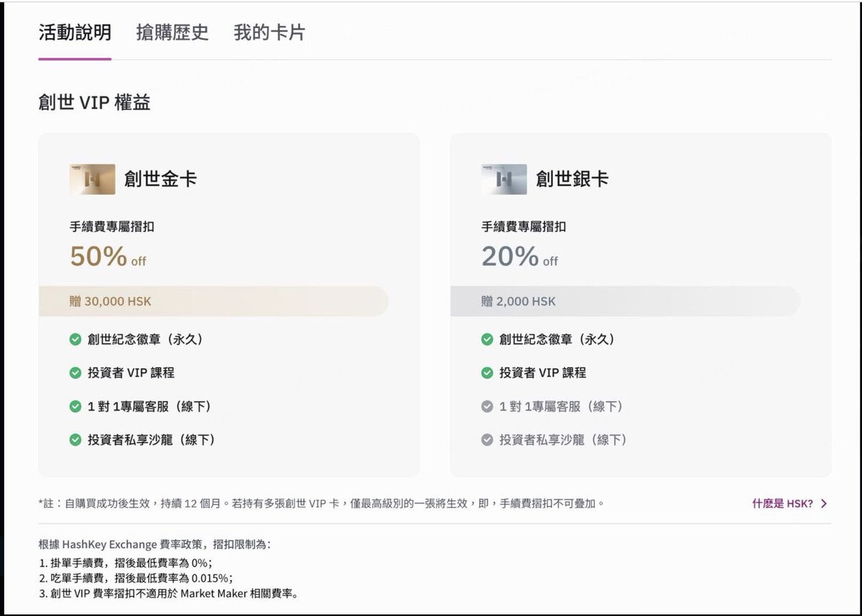Screen dimensions: 862x616
Task: Click the 50% off discount text
Action: (108, 257)
